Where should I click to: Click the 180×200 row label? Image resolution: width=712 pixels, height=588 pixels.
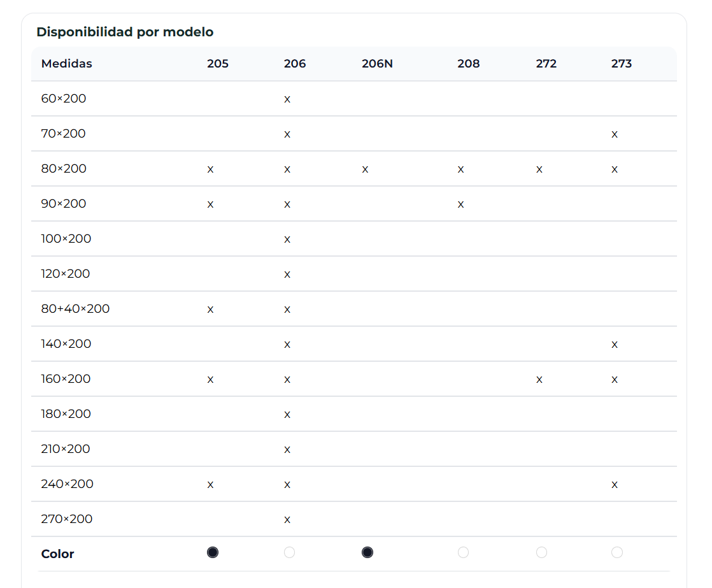66,414
